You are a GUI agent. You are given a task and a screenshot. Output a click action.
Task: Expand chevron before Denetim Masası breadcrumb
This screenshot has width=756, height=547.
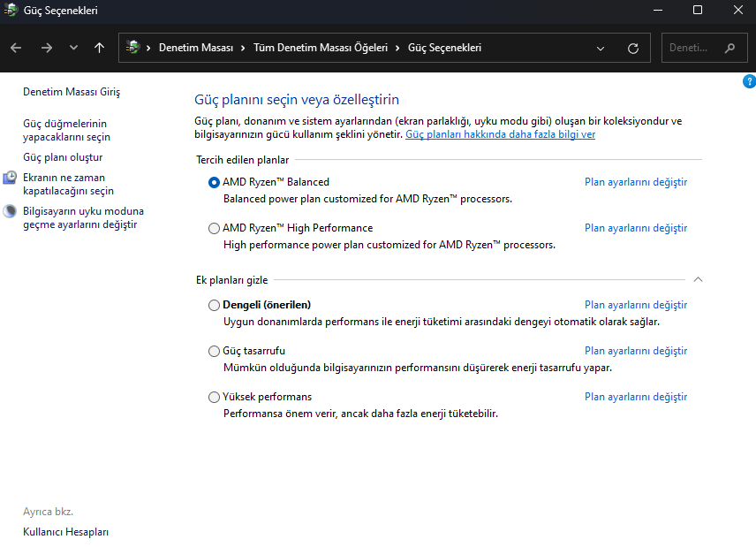click(148, 48)
